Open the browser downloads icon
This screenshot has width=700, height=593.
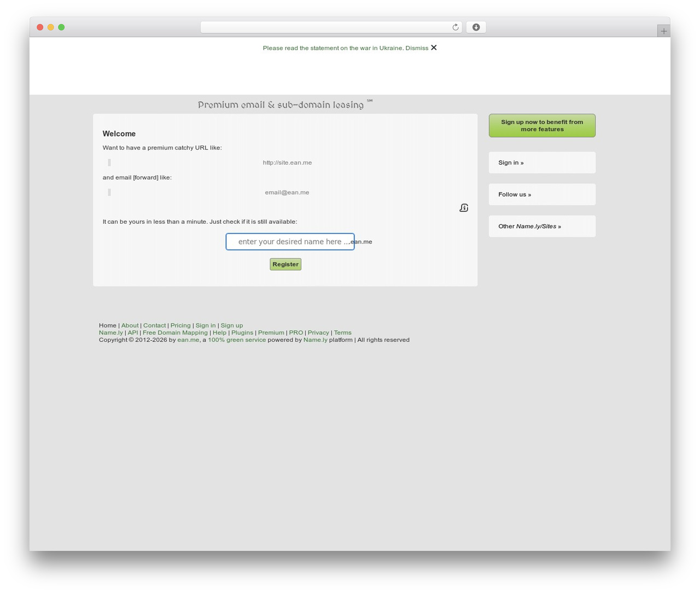coord(476,27)
